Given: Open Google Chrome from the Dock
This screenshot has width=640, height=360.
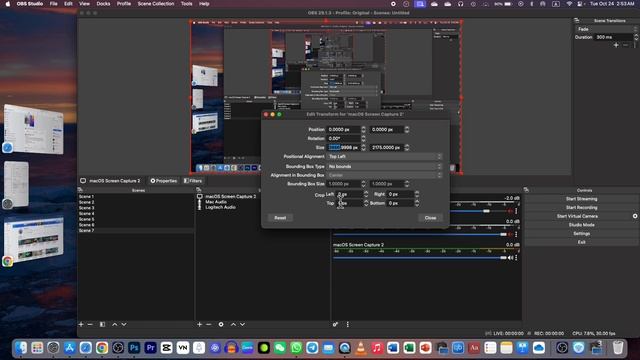Looking at the screenshot, I should click(x=102, y=347).
